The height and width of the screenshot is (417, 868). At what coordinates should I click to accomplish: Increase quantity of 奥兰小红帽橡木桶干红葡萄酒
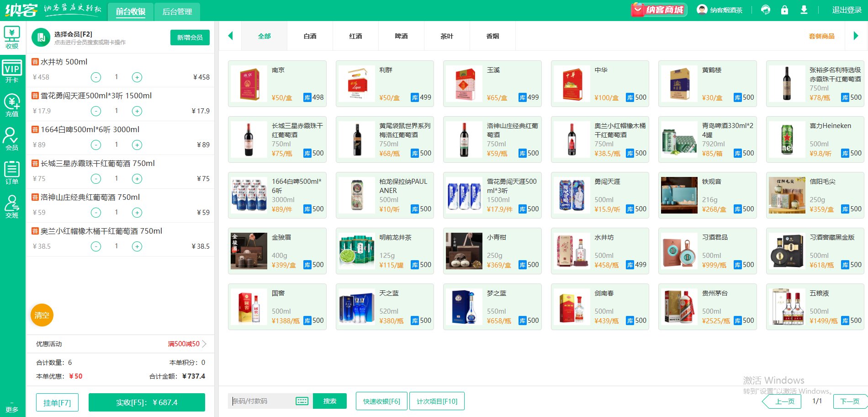(x=137, y=246)
